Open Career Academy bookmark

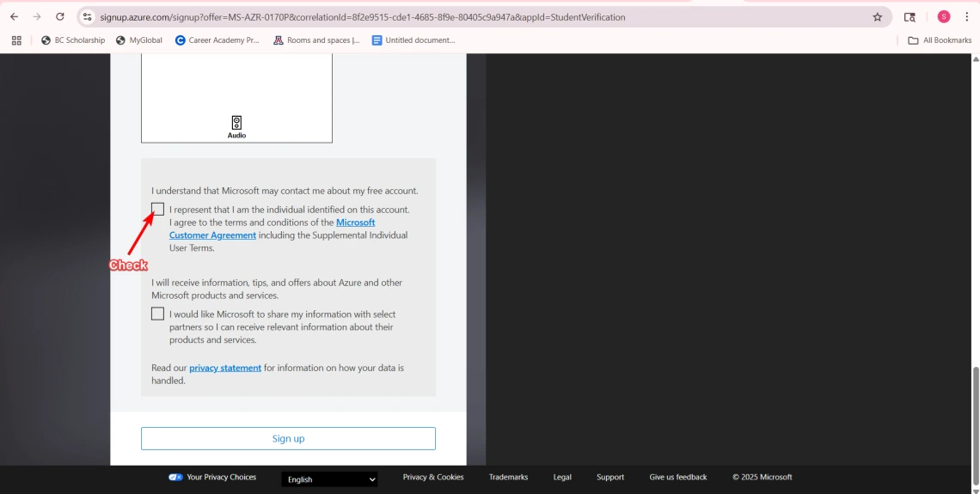217,40
